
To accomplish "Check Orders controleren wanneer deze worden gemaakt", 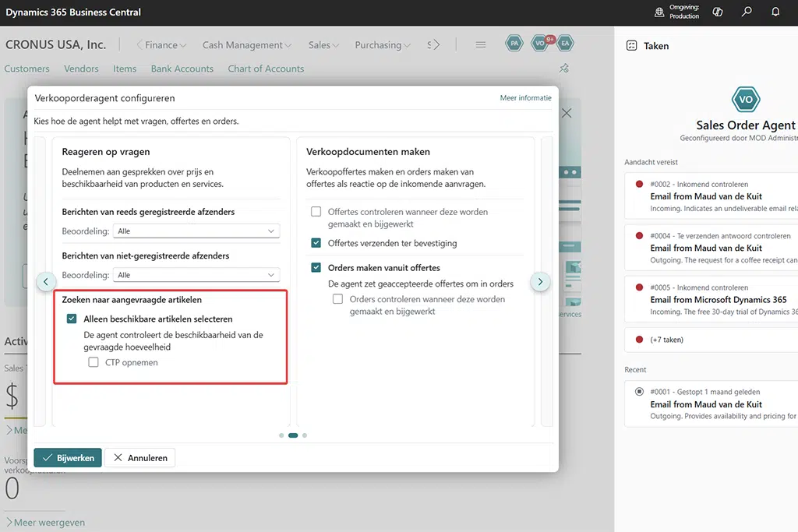I will coord(337,299).
